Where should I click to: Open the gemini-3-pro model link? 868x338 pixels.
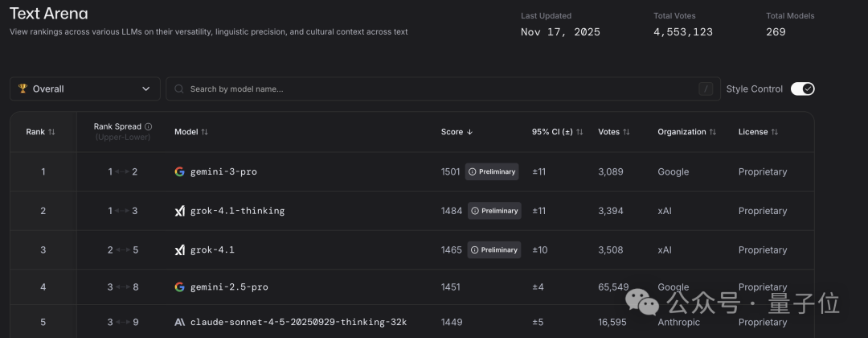(x=223, y=171)
